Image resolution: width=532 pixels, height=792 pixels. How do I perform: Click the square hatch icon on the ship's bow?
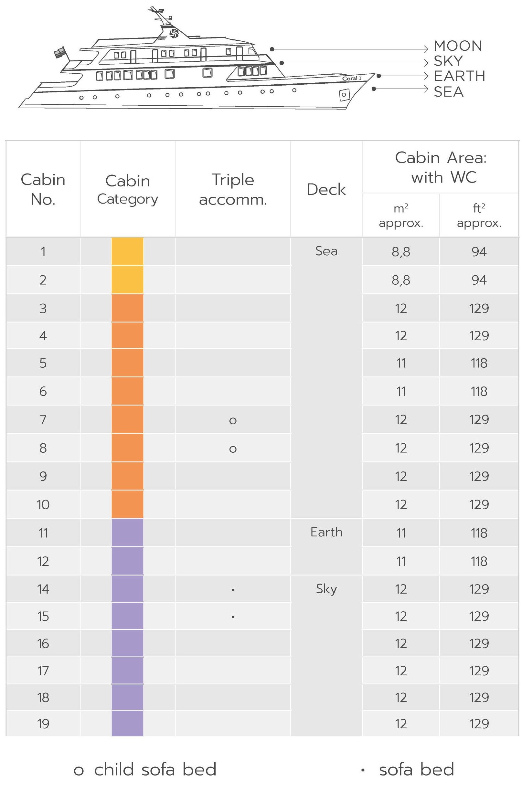344,95
